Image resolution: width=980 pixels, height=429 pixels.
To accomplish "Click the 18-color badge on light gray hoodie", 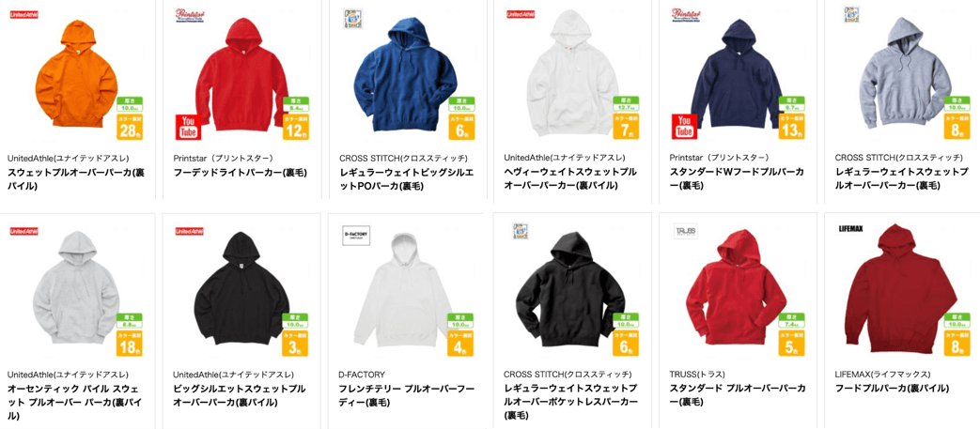I will [x=130, y=344].
